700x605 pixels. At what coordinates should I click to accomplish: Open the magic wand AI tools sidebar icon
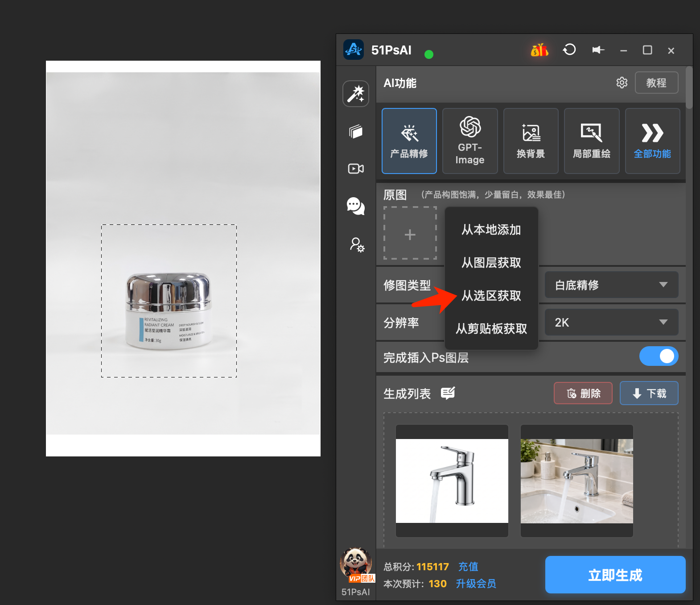pos(356,94)
